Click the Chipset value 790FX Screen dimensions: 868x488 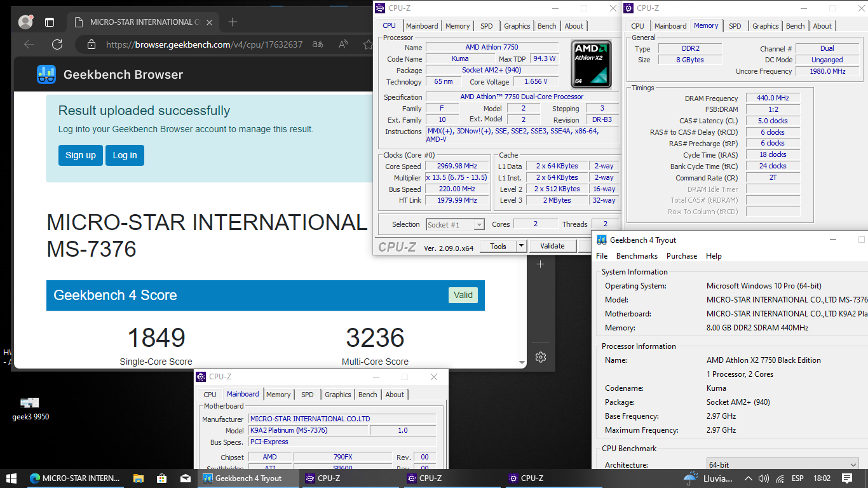pyautogui.click(x=342, y=457)
